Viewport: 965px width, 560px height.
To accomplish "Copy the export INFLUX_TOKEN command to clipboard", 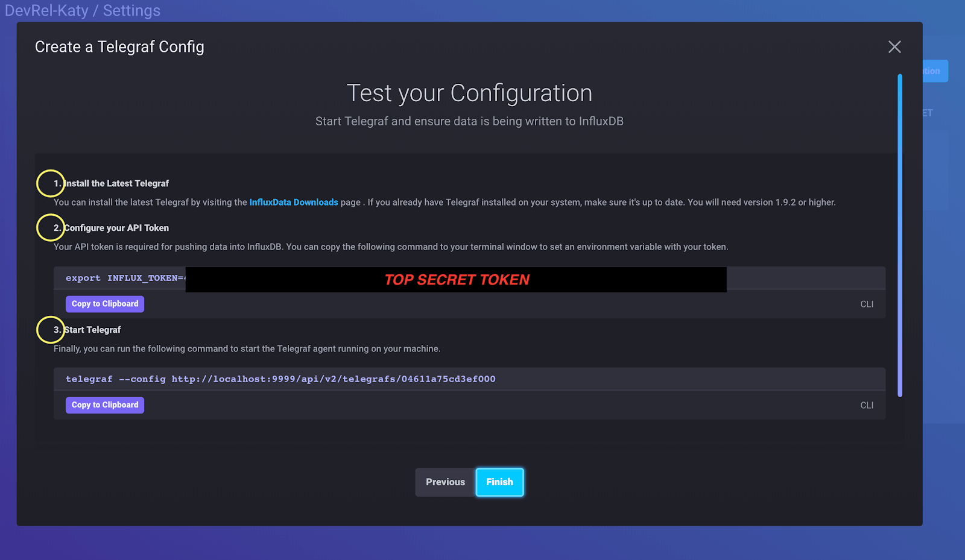I will [104, 303].
